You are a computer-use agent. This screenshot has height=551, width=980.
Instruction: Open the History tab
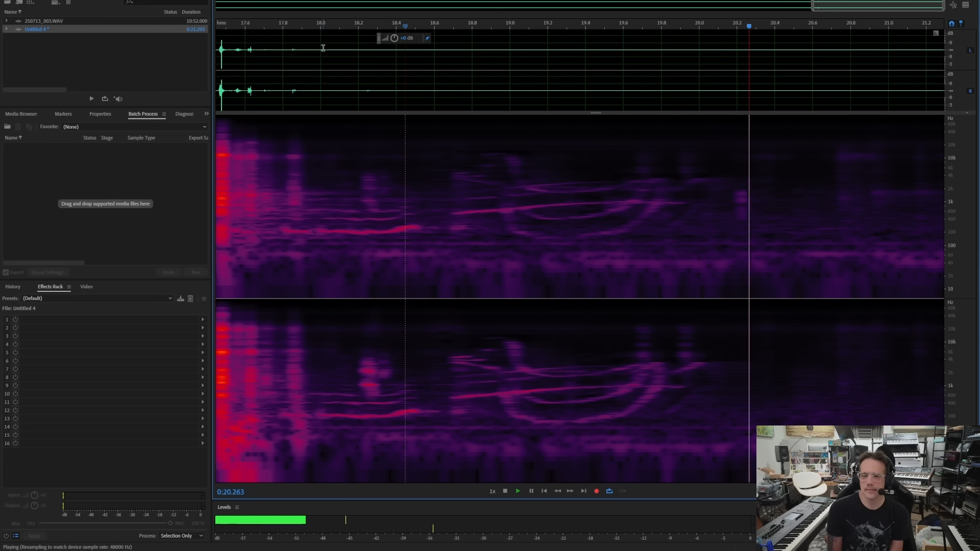(x=13, y=287)
